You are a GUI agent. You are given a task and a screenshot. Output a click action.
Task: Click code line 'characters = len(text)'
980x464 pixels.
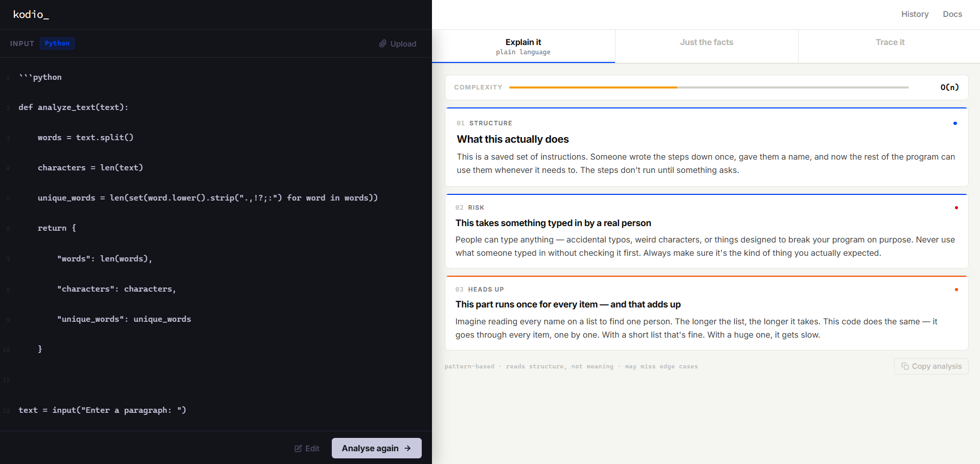90,168
